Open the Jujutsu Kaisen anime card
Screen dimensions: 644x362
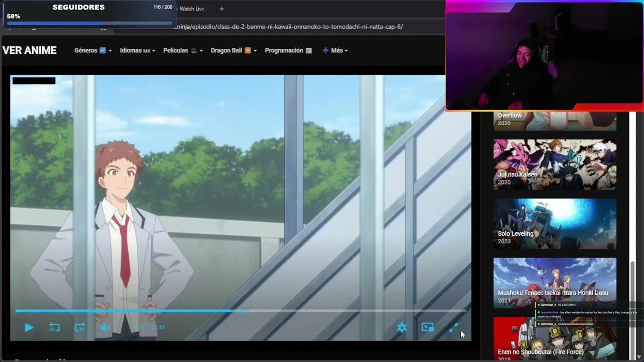click(x=555, y=164)
